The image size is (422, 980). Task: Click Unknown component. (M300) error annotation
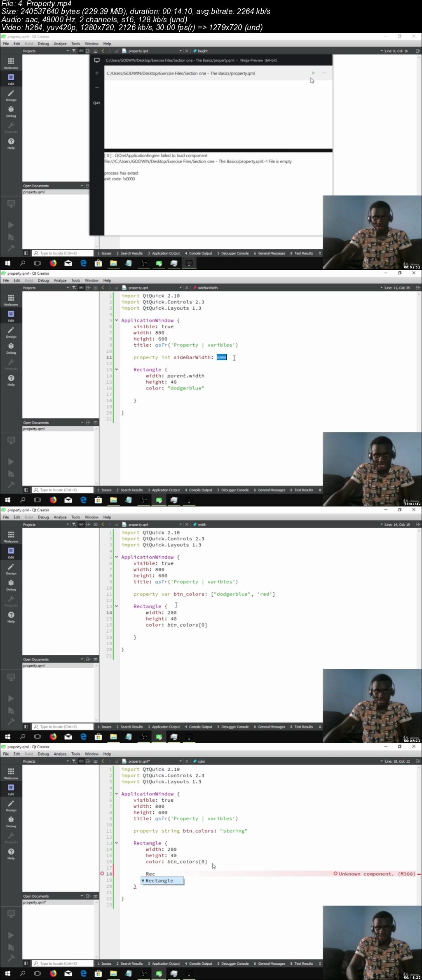coord(374,874)
